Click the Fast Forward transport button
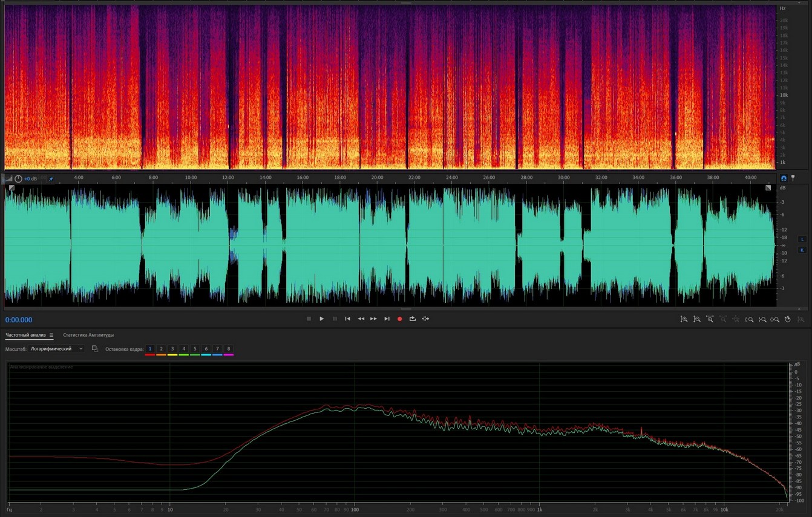The width and height of the screenshot is (812, 517). 373,319
